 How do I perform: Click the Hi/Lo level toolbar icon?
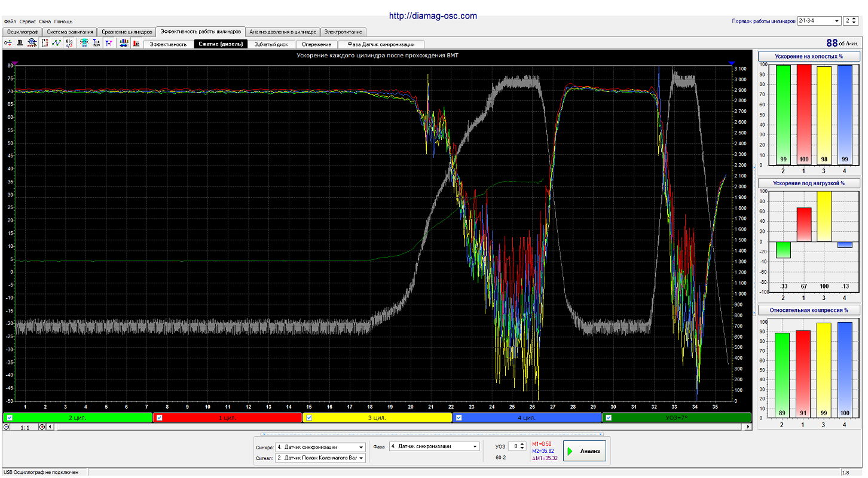(x=45, y=43)
